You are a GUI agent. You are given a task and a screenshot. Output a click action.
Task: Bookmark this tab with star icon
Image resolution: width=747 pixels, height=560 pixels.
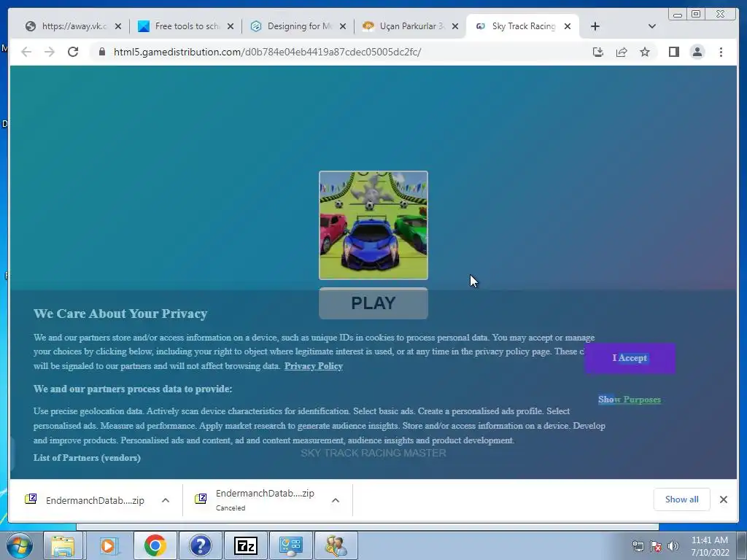coord(645,52)
